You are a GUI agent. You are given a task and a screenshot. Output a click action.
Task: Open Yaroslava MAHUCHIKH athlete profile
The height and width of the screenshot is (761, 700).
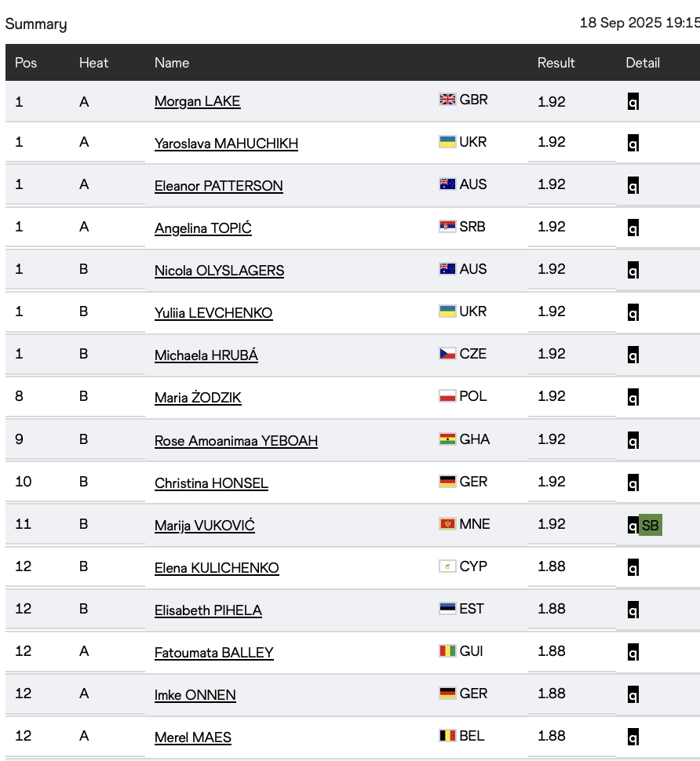[226, 144]
